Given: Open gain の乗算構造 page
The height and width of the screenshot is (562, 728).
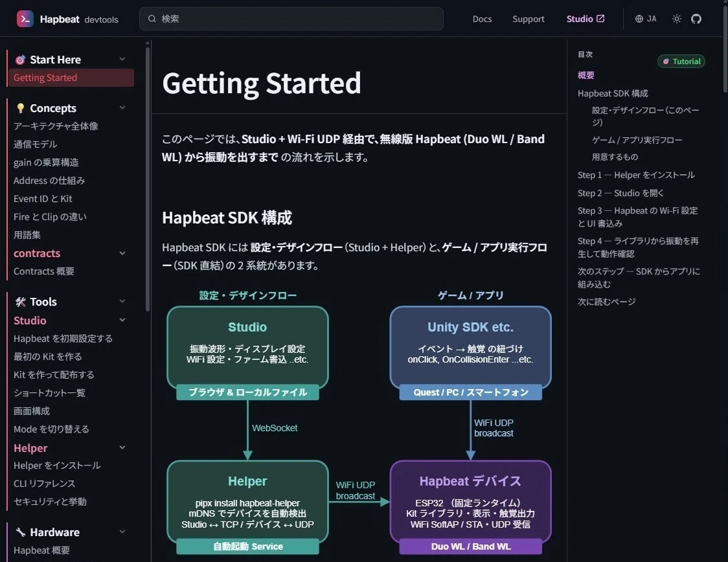Looking at the screenshot, I should point(46,163).
